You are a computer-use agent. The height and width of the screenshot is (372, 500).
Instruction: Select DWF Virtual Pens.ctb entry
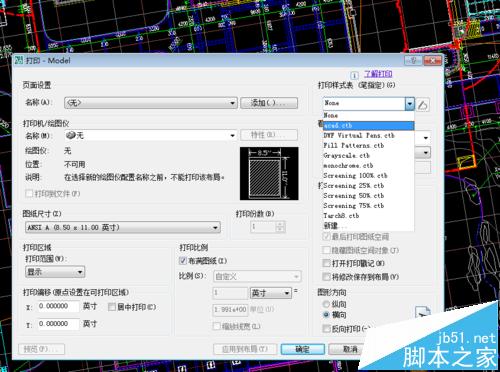click(x=368, y=136)
